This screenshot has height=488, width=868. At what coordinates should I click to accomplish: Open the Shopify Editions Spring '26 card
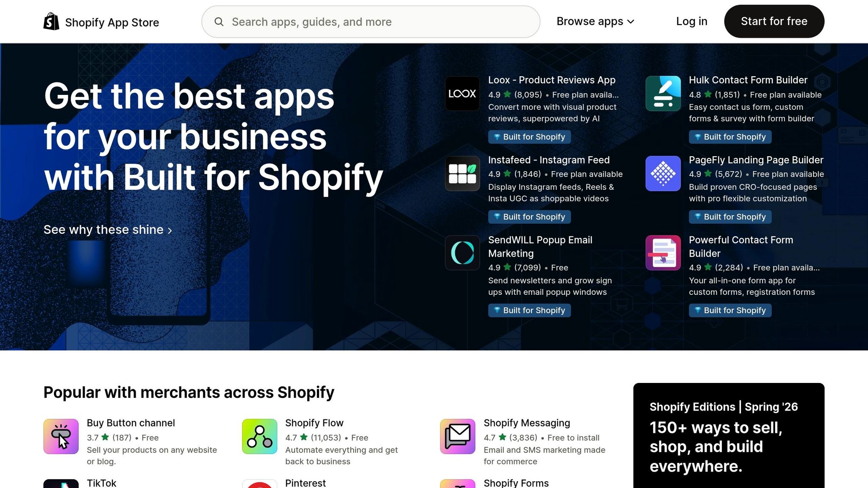tap(729, 435)
